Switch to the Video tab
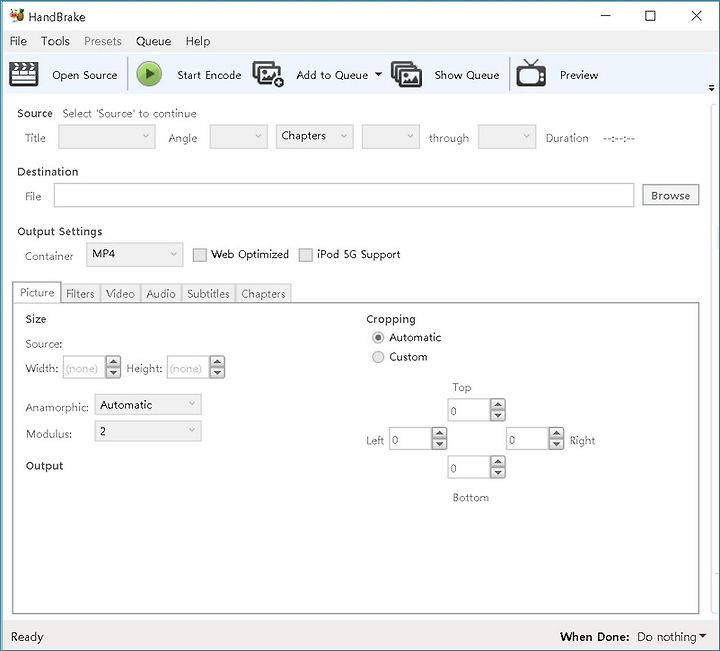The height and width of the screenshot is (651, 720). tap(120, 293)
